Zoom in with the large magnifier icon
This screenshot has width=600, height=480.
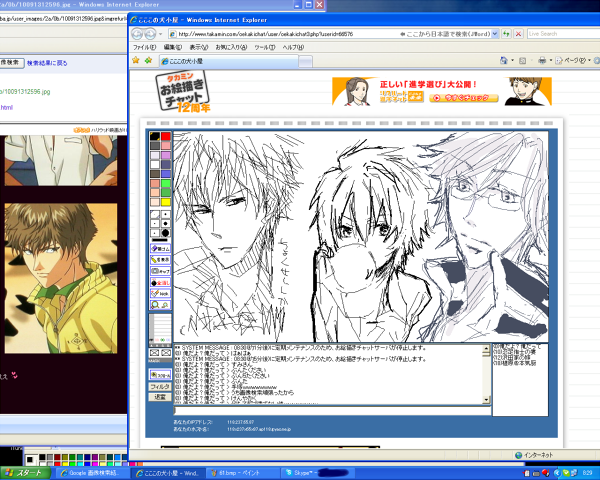[155, 305]
